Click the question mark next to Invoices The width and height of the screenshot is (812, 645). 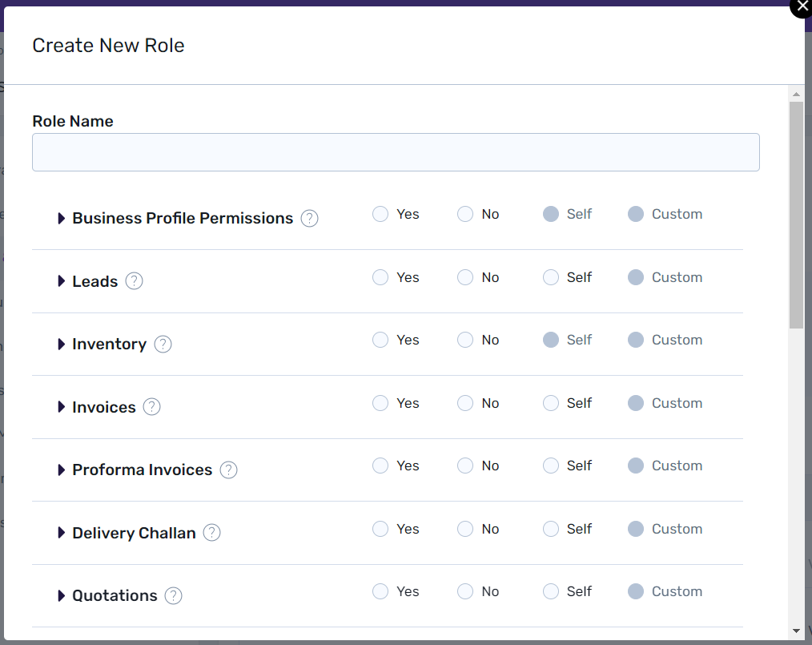tap(152, 407)
